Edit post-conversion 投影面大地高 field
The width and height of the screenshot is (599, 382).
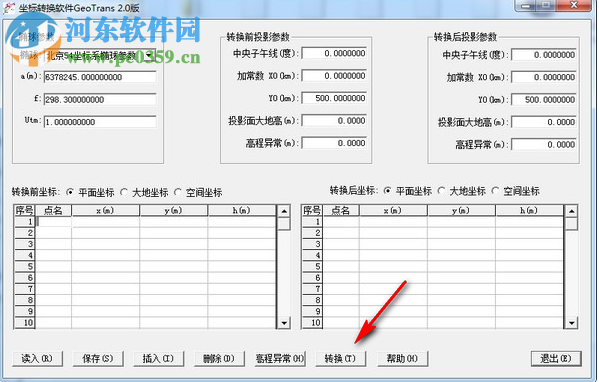[x=544, y=122]
